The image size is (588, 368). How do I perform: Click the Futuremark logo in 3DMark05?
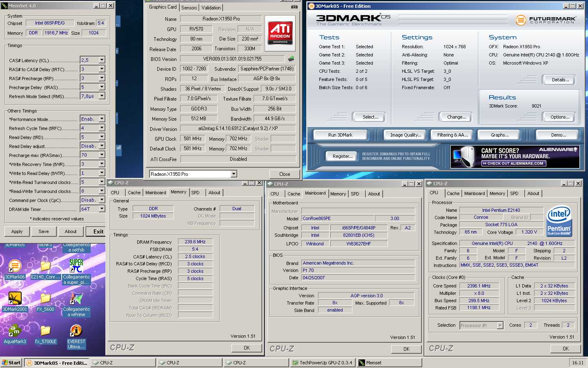[x=546, y=20]
